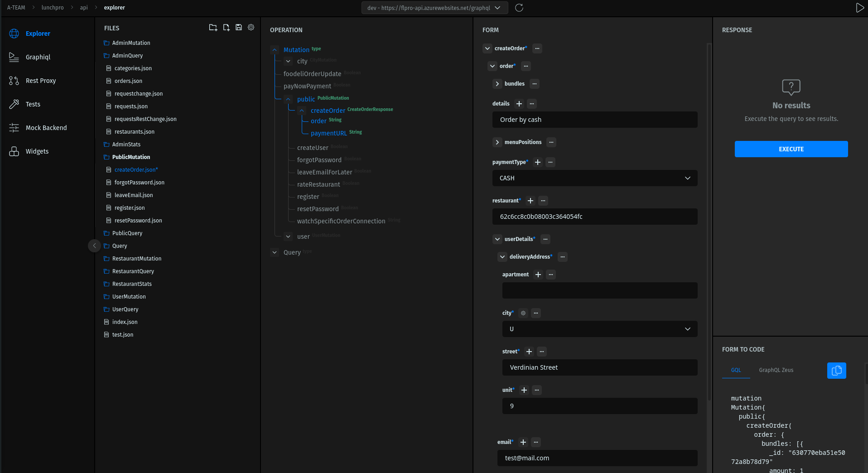Click the street input with Verdinian Street
This screenshot has width=868, height=473.
pyautogui.click(x=599, y=367)
